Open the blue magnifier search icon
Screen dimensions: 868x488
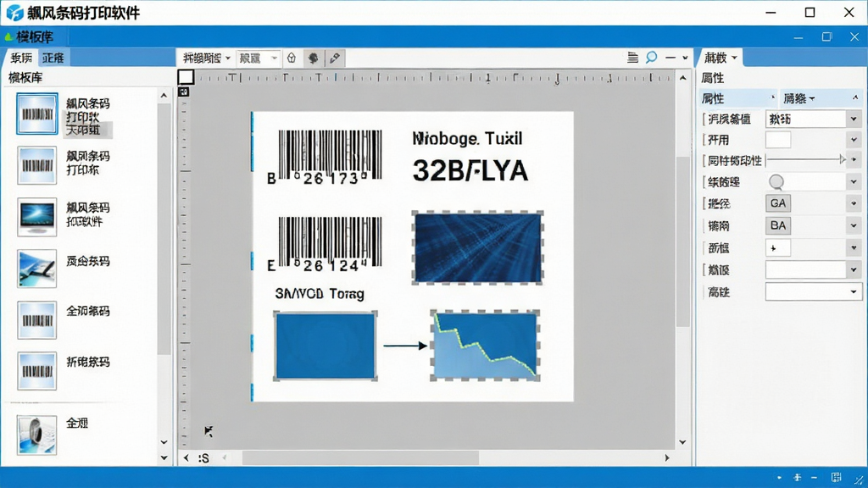652,57
